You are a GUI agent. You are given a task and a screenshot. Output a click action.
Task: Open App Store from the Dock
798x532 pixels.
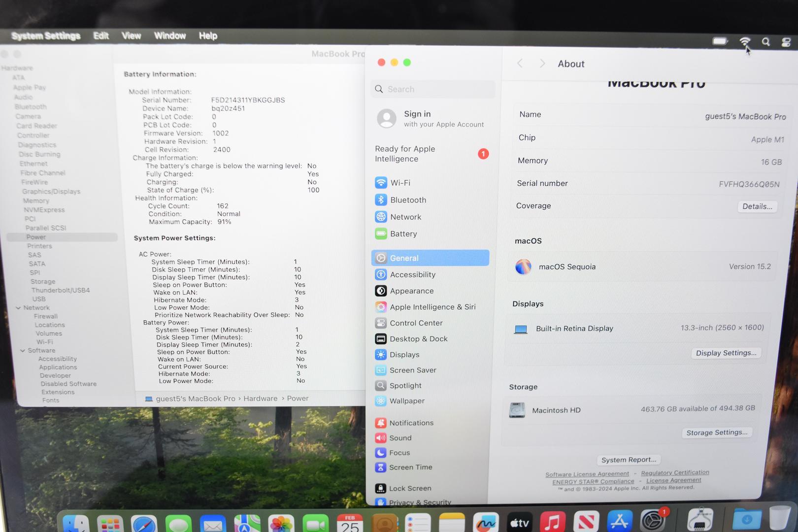tap(619, 521)
